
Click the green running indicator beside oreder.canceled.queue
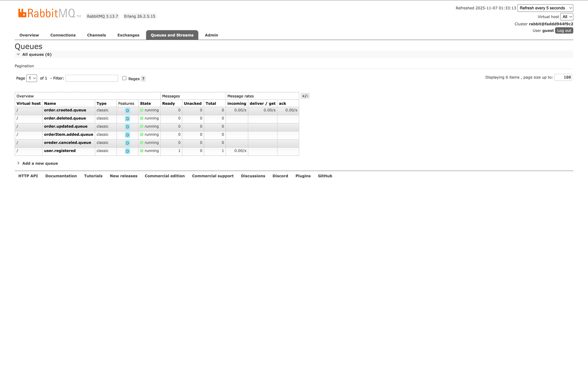click(x=142, y=142)
